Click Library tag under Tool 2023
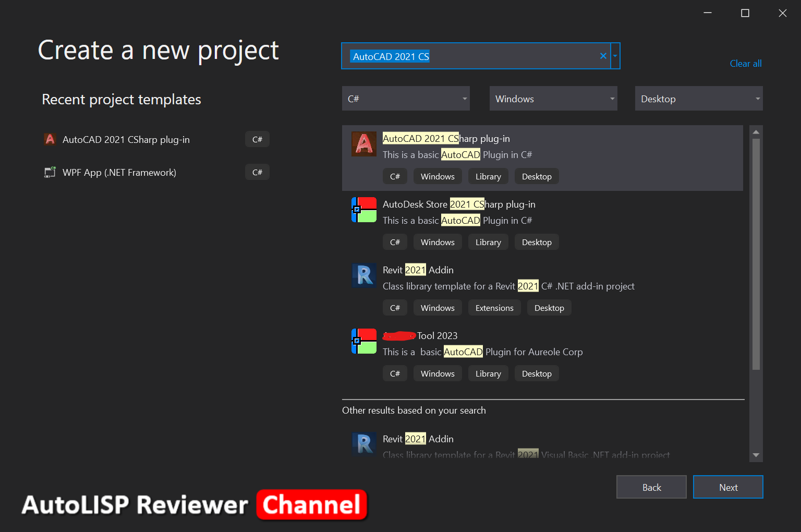 click(488, 373)
